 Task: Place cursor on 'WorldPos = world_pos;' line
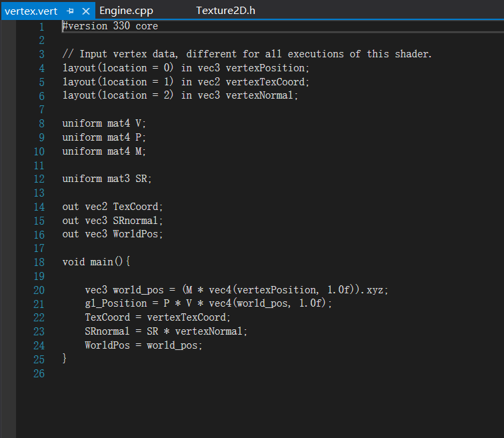click(143, 345)
